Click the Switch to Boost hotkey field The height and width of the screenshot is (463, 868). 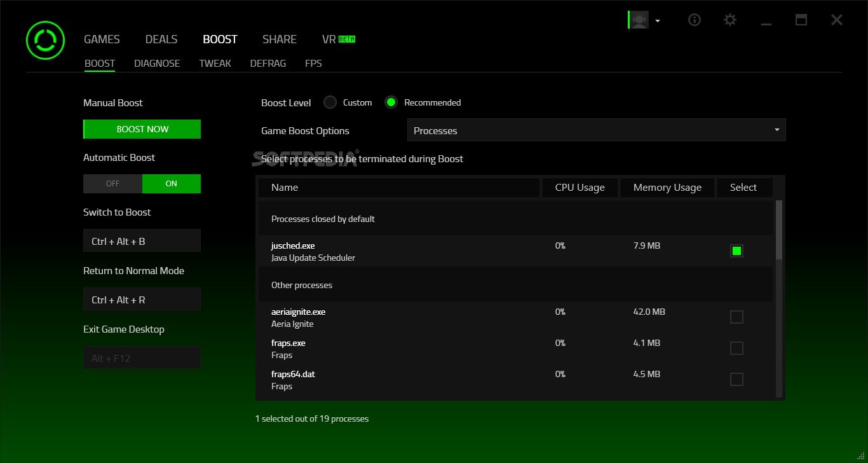pyautogui.click(x=142, y=241)
